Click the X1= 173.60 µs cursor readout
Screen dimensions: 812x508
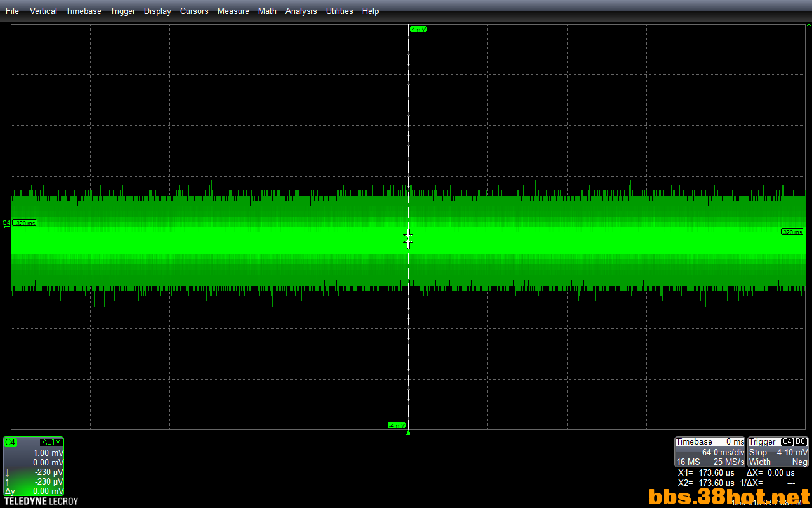tap(706, 472)
